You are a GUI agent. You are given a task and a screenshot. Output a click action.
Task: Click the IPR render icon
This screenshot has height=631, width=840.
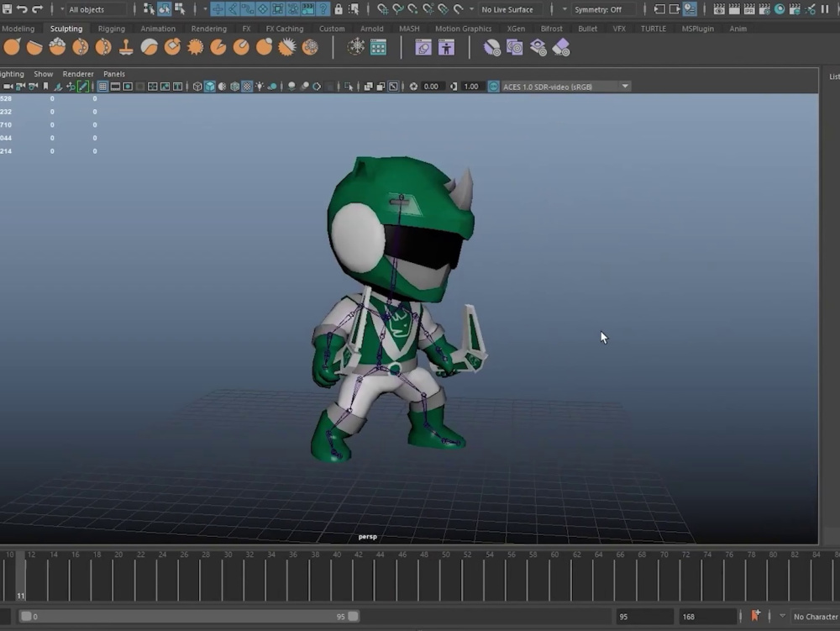click(x=749, y=8)
